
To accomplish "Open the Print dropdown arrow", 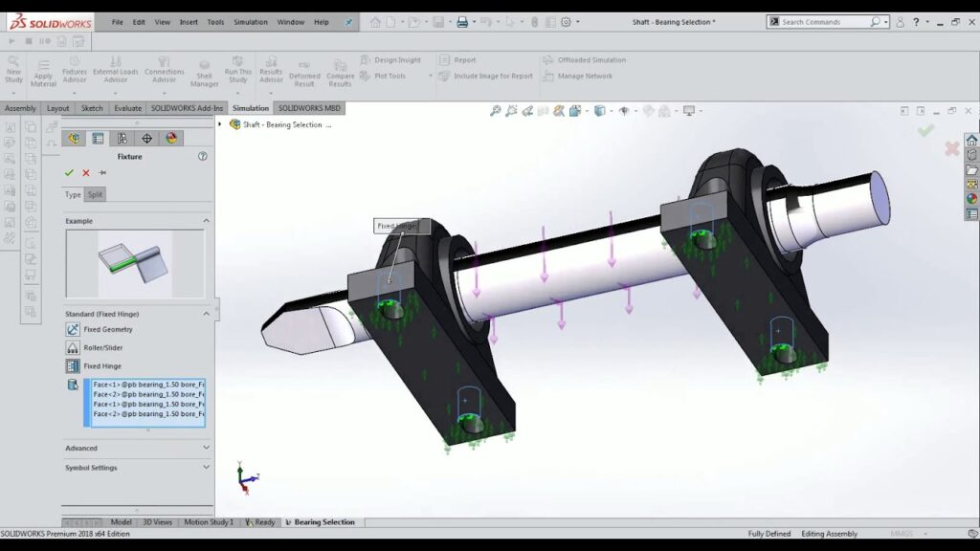I will pyautogui.click(x=474, y=22).
